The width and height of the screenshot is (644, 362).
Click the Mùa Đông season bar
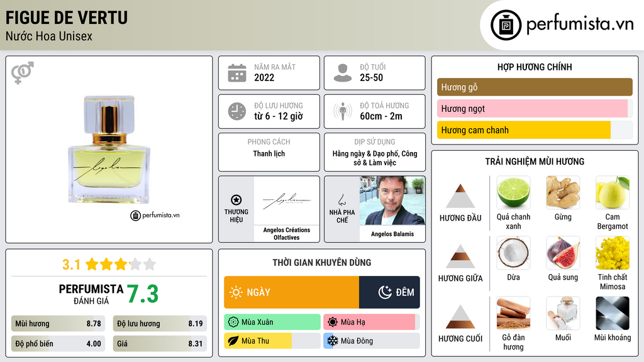pos(371,341)
